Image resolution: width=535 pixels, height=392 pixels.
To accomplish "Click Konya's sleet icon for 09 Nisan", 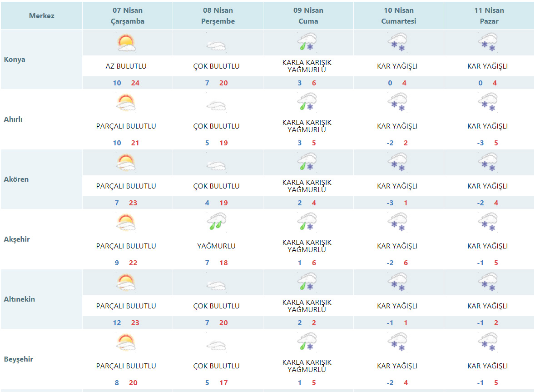I will point(307,42).
